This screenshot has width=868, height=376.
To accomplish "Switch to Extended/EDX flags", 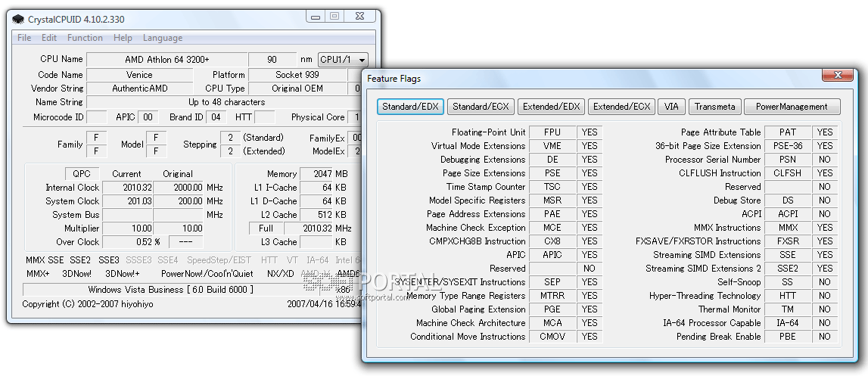I will click(x=551, y=107).
